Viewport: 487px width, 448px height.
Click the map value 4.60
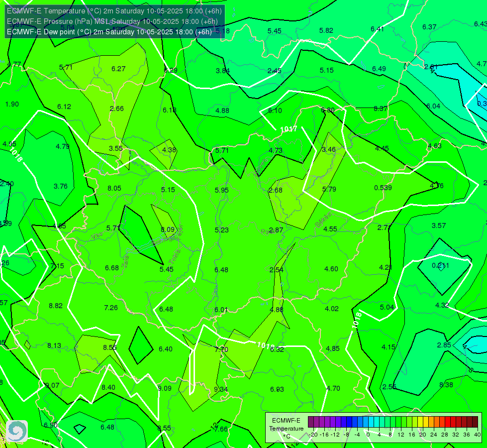[x=331, y=269]
